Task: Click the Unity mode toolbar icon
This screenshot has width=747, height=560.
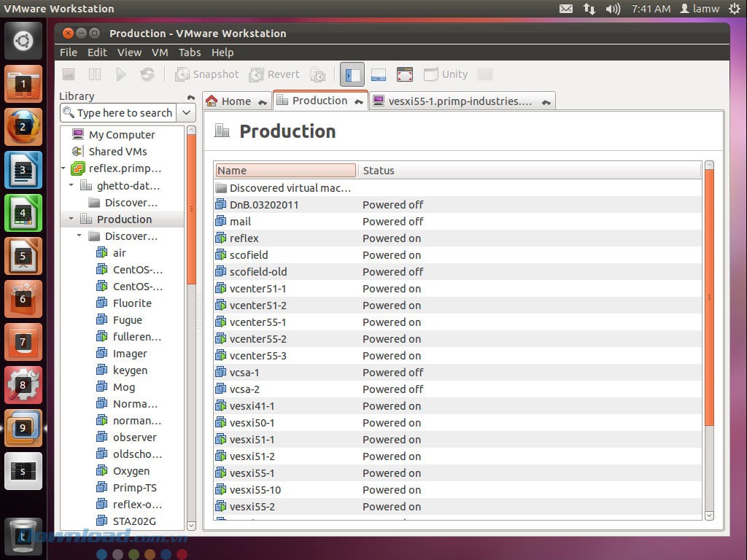Action: (x=445, y=74)
